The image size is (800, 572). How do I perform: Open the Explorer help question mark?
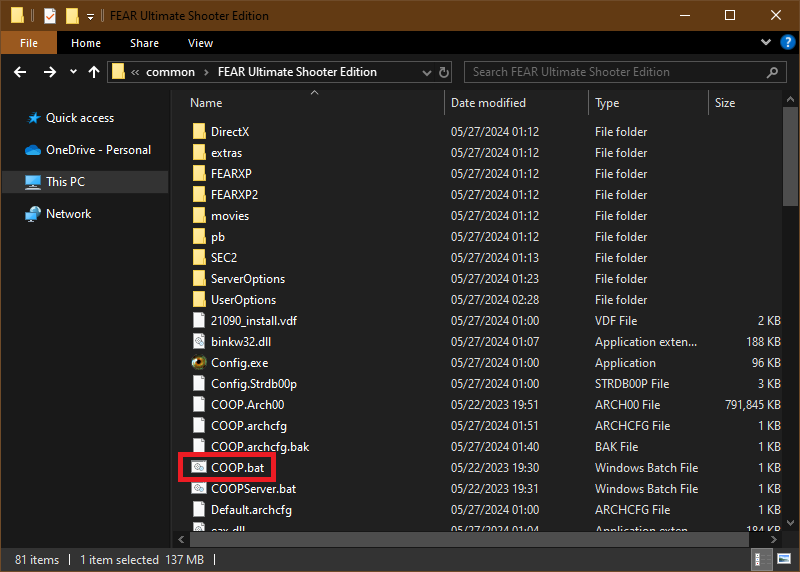787,42
